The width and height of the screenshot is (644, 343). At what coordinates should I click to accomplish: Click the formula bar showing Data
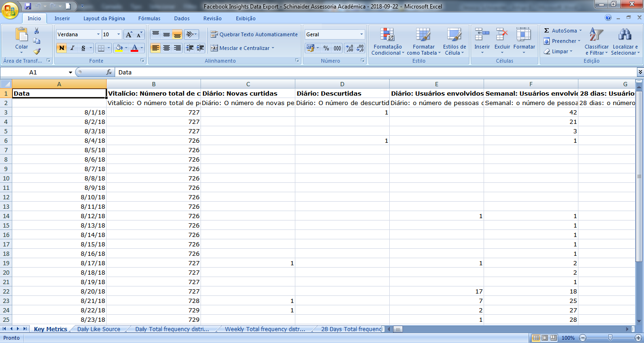(x=376, y=72)
